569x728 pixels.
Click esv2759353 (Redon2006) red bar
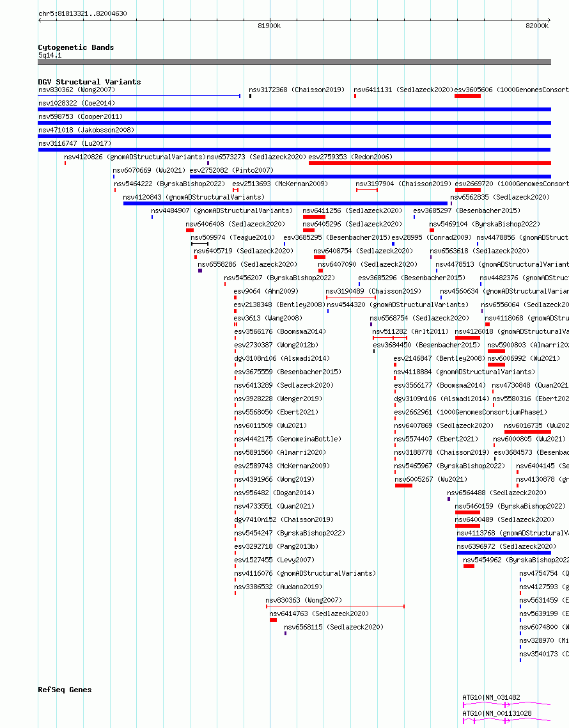click(430, 163)
